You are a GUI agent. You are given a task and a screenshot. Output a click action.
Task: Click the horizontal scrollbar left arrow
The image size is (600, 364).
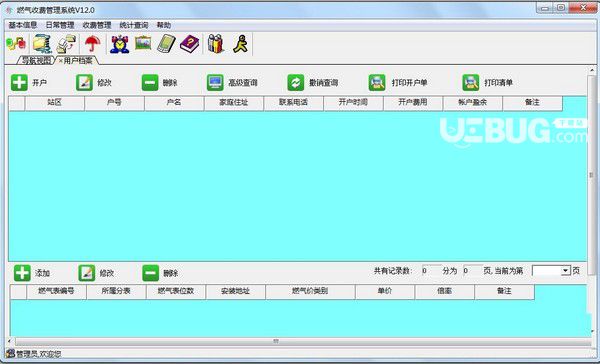10,341
